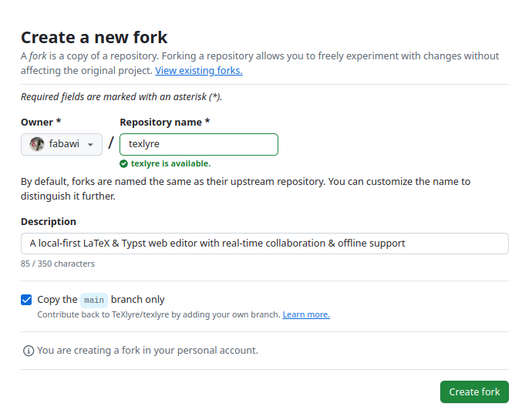The height and width of the screenshot is (420, 522).
Task: Click the "Create a new fork" heading
Action: point(94,36)
